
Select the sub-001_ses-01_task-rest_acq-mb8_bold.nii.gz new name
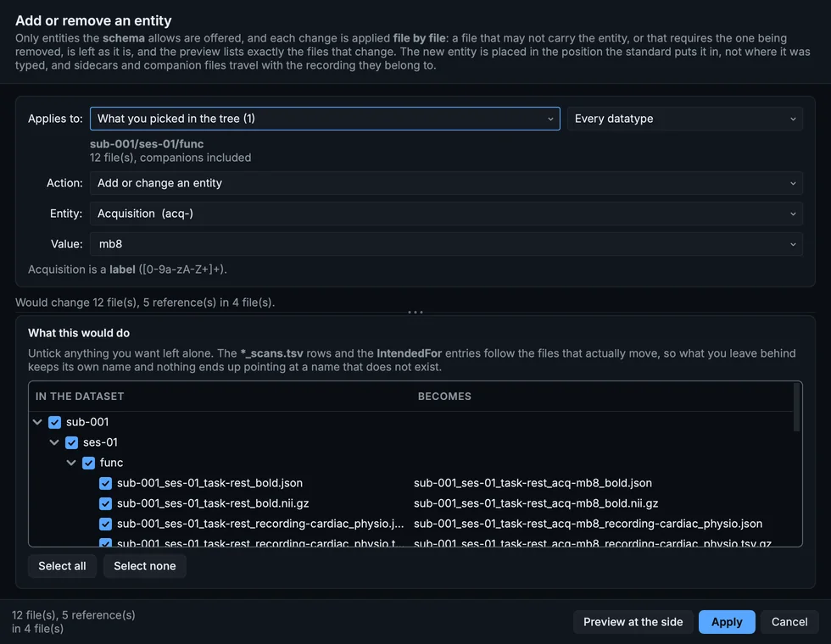(536, 503)
